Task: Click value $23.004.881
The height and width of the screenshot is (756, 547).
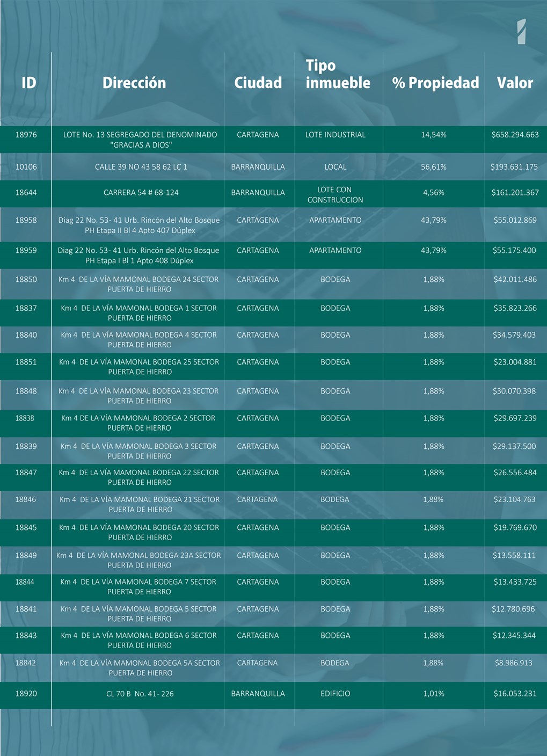Action: click(x=515, y=362)
